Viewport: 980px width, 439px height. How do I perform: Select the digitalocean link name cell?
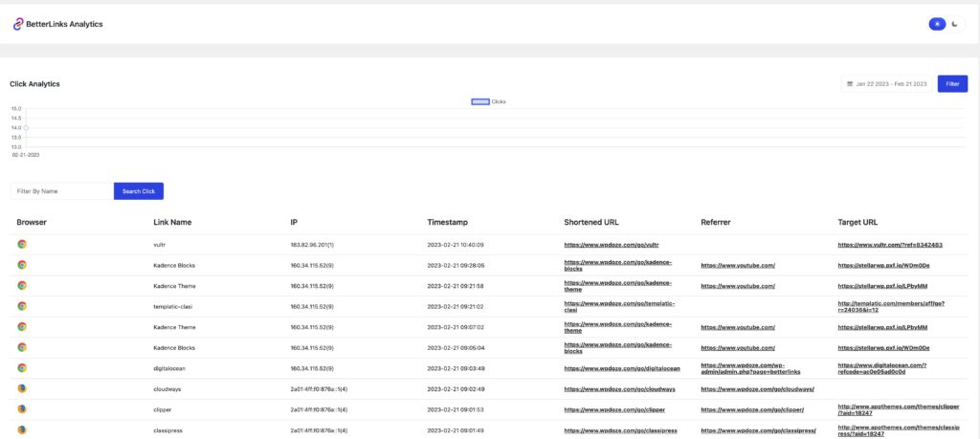[x=169, y=368]
